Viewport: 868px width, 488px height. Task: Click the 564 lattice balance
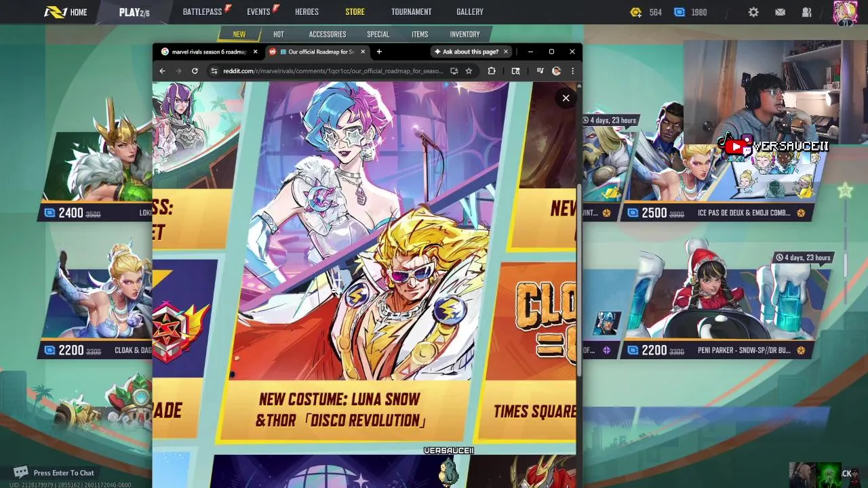coord(655,12)
